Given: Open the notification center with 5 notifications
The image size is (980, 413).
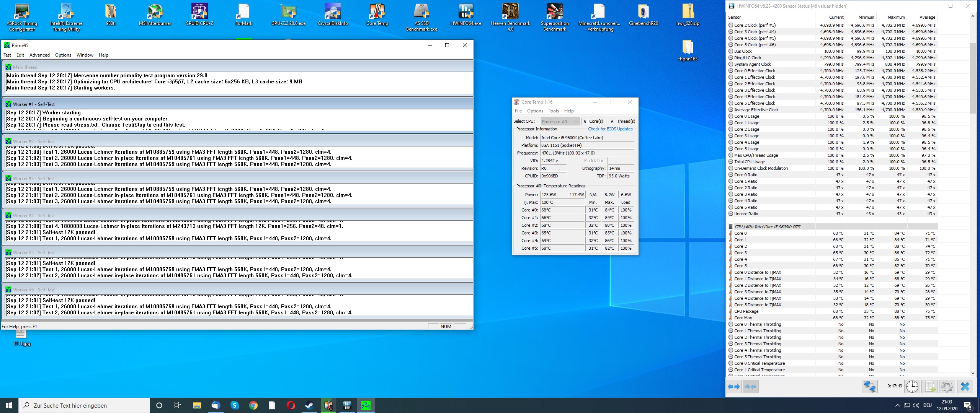Looking at the screenshot, I should (968, 405).
